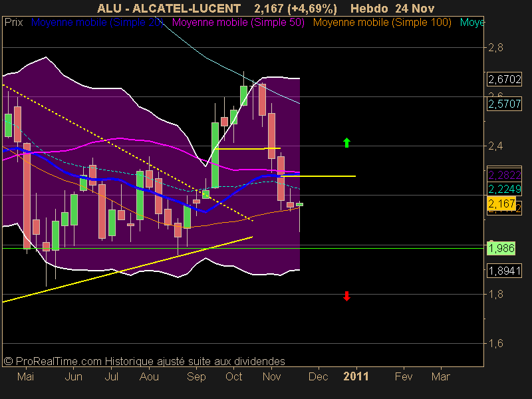Click the Oct month label
This screenshot has height=399, width=532.
pos(234,376)
